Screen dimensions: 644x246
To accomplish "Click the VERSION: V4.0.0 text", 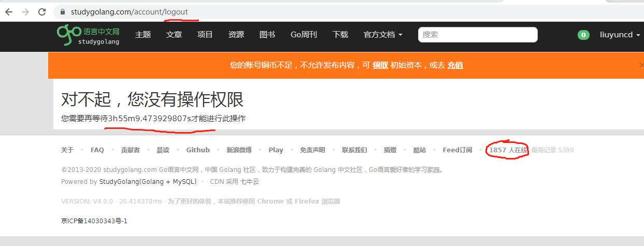I will click(88, 201).
